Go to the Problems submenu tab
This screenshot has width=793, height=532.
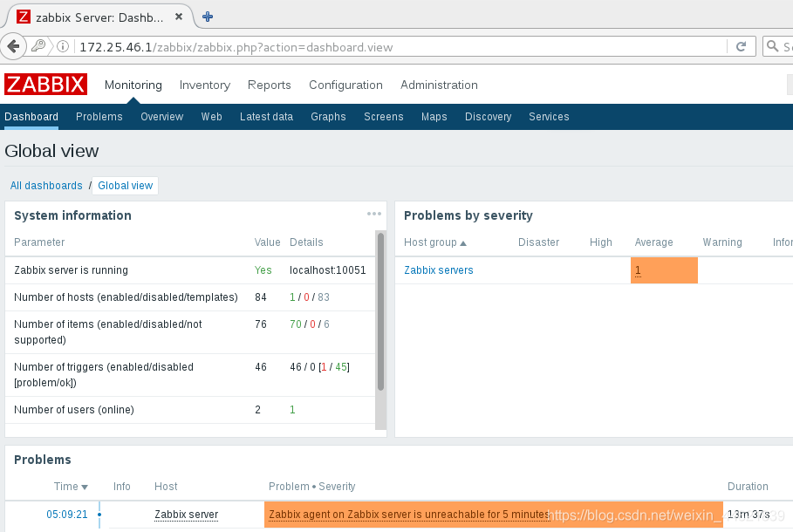click(x=99, y=116)
